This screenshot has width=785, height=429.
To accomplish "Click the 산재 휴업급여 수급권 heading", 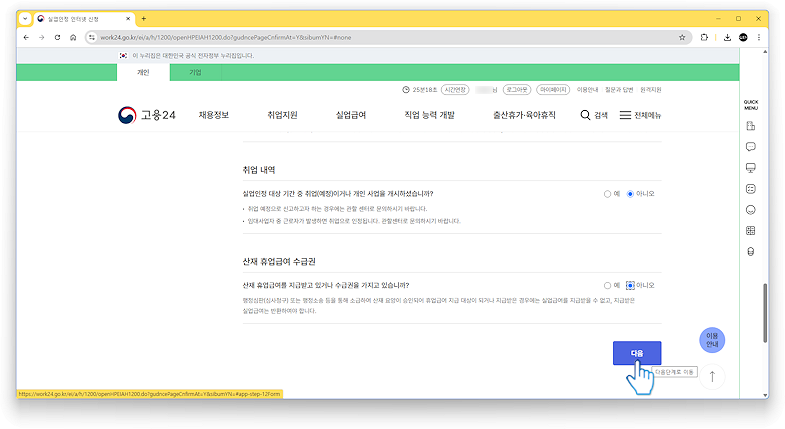I will coord(279,262).
